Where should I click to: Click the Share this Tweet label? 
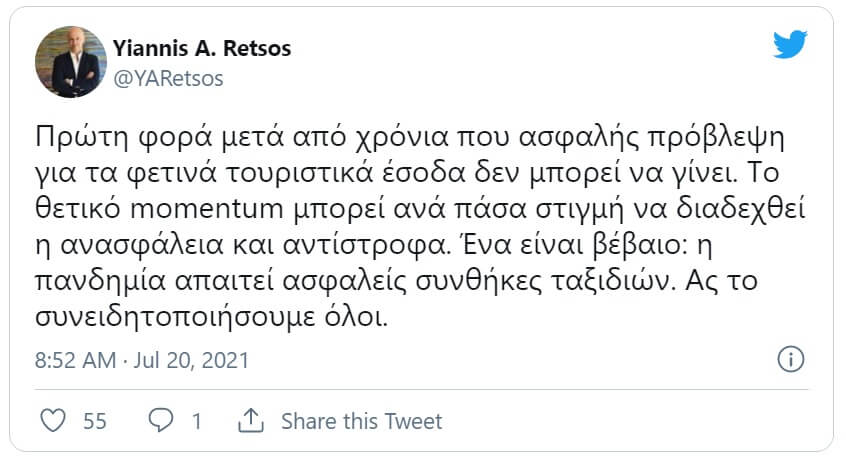click(x=361, y=421)
